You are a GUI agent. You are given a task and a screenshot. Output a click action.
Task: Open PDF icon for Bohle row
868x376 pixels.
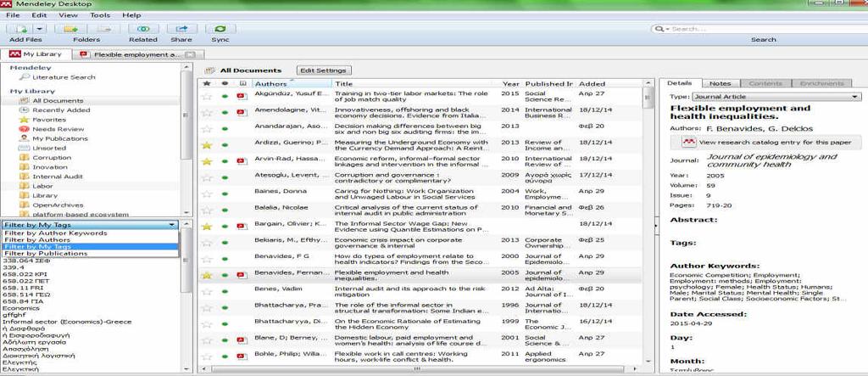(x=242, y=356)
